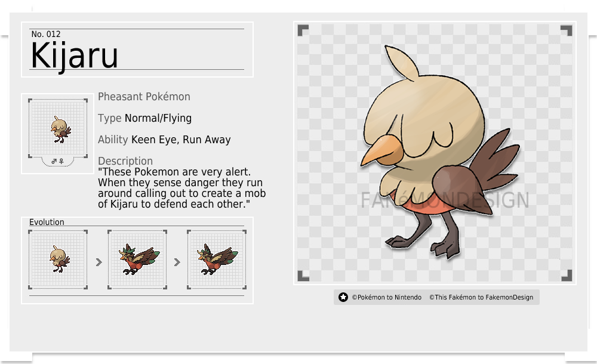597x364 pixels.
Task: Click the 'Evolution' section label
Action: click(47, 222)
